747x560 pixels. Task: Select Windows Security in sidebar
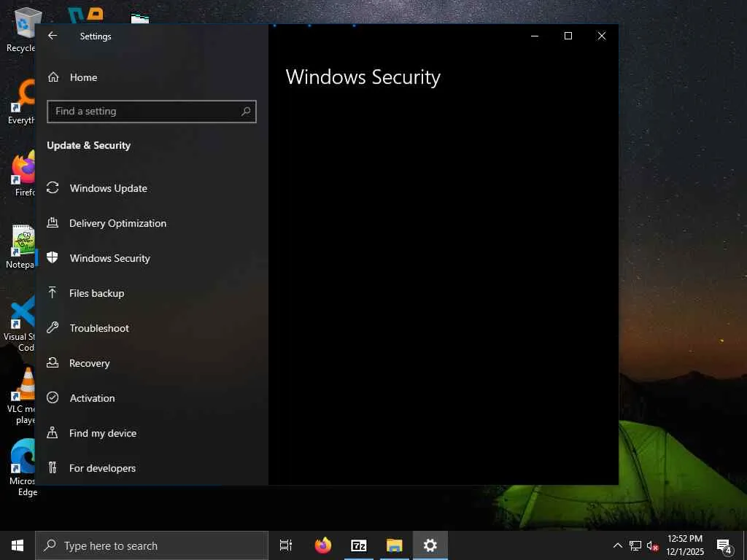coord(152,258)
